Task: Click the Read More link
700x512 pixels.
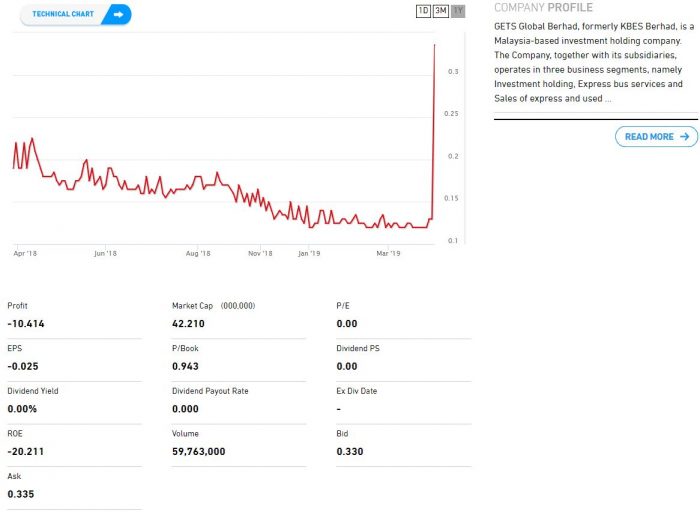Action: [649, 136]
